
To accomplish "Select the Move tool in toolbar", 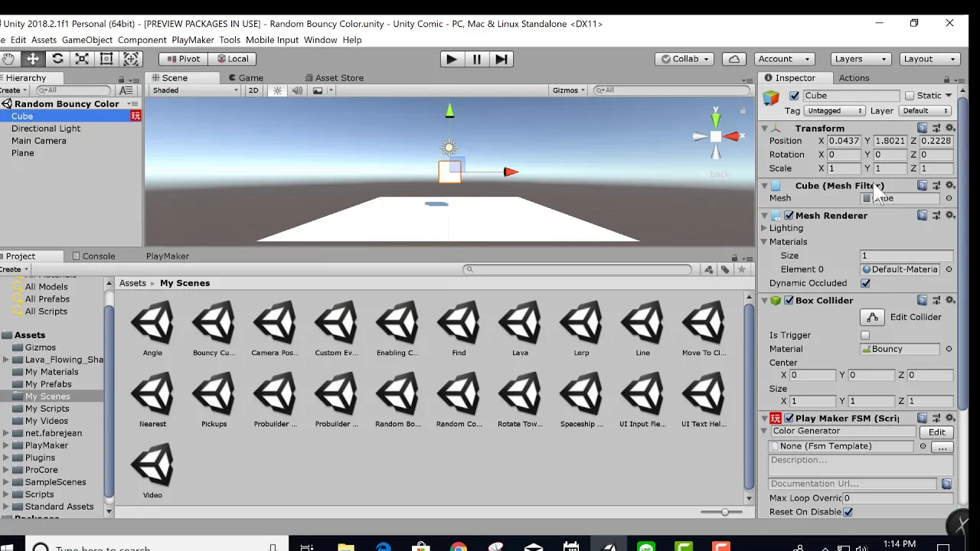I will [x=33, y=59].
